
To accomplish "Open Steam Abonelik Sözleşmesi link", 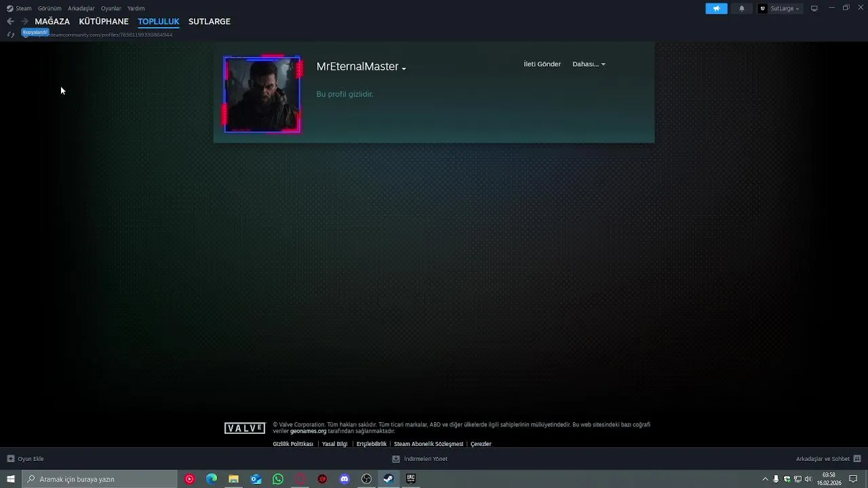I will click(x=429, y=444).
